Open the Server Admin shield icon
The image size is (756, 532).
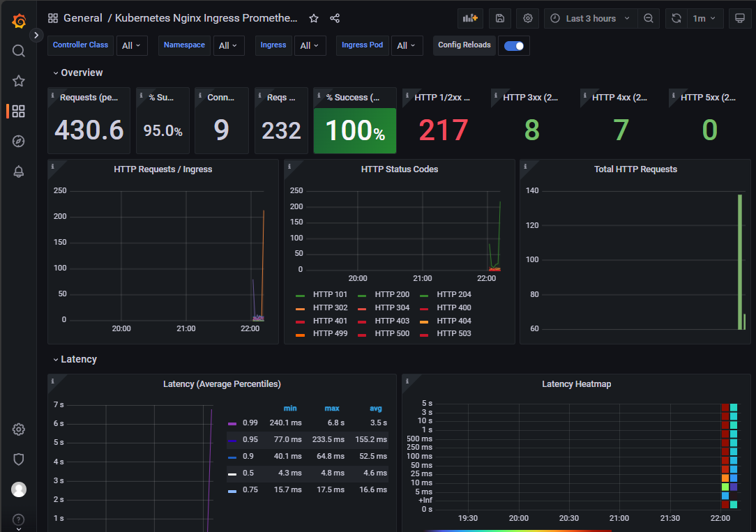click(x=18, y=459)
